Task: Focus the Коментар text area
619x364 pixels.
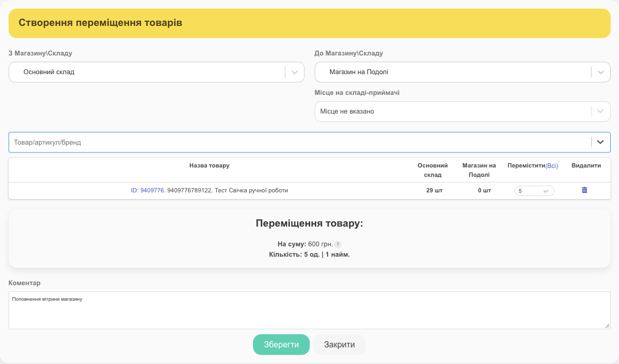Action: [309, 310]
